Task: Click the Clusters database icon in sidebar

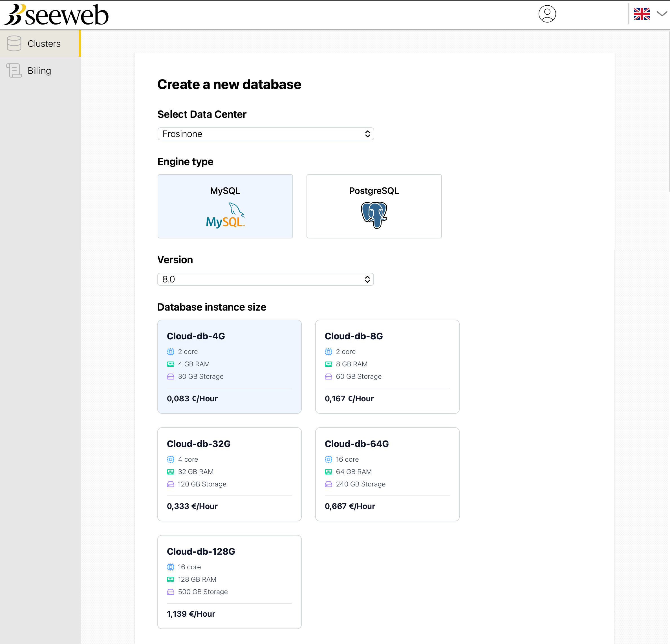Action: tap(14, 43)
